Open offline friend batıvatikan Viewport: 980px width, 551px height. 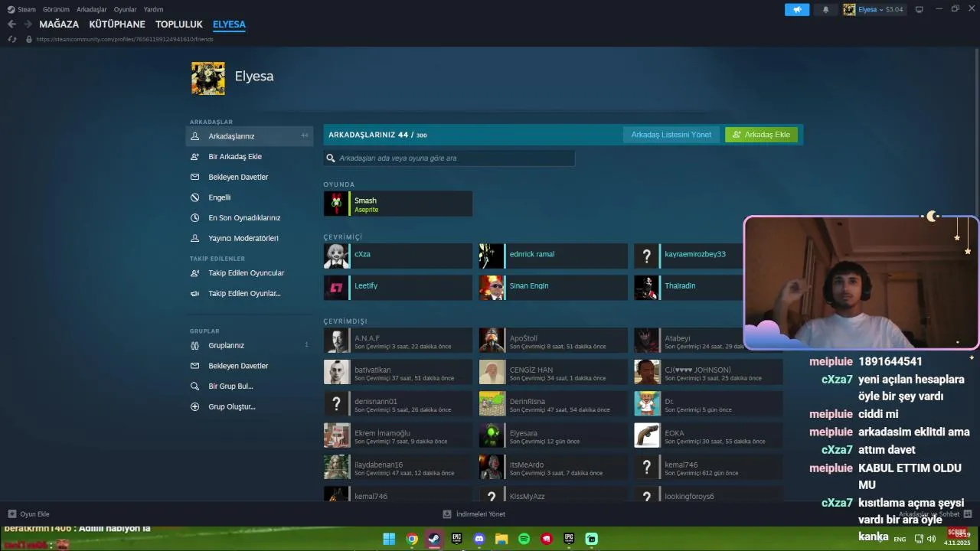point(398,372)
